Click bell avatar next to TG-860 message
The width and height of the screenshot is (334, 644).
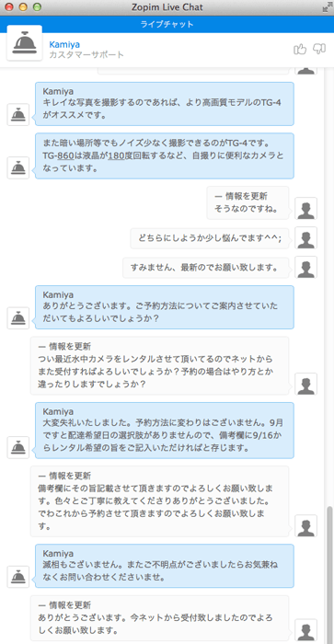coord(18,167)
